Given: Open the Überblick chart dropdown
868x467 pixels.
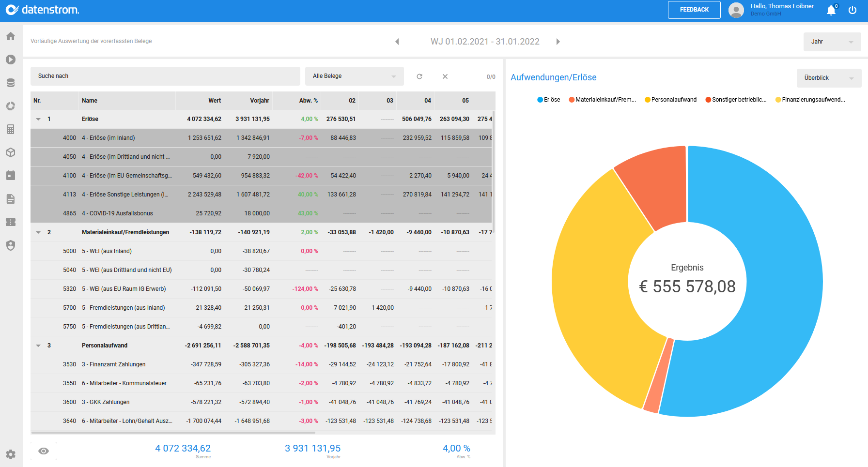Looking at the screenshot, I should pyautogui.click(x=829, y=78).
